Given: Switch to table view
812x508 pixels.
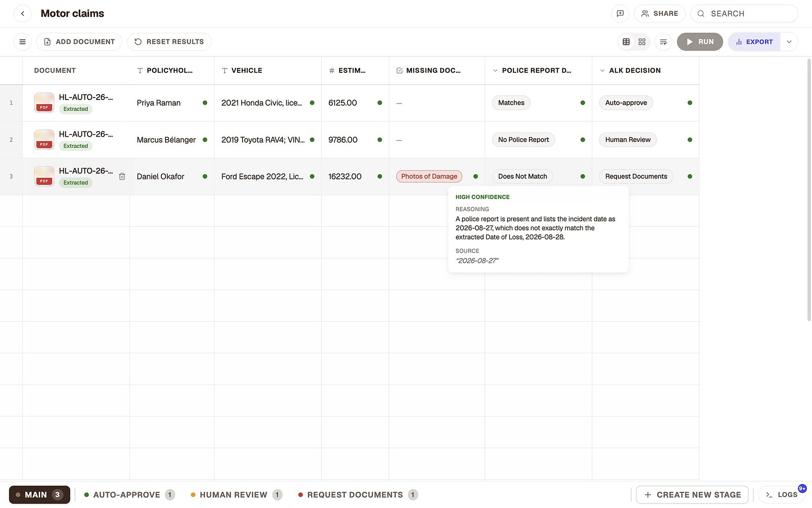Looking at the screenshot, I should click(x=626, y=42).
